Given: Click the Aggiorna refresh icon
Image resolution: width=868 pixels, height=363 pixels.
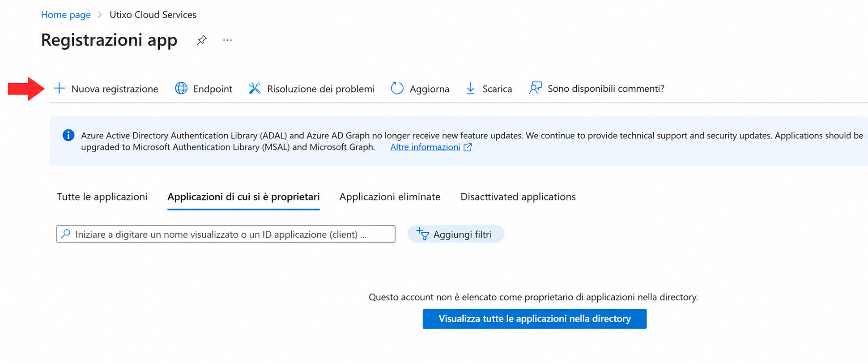Looking at the screenshot, I should click(x=397, y=88).
